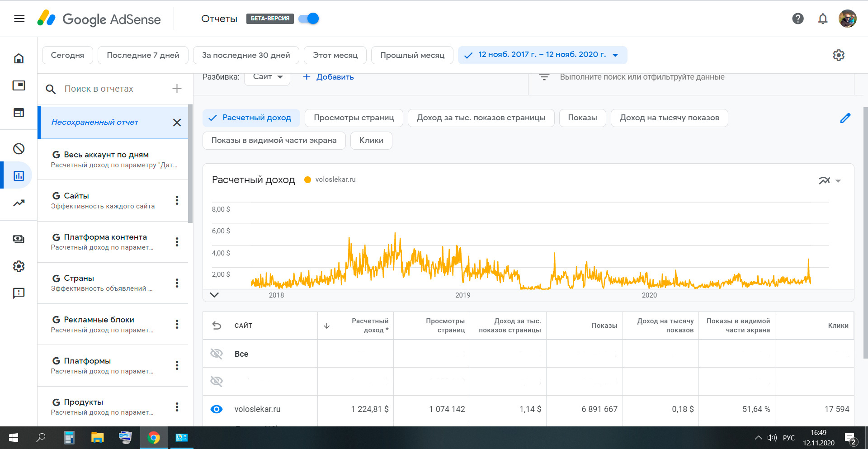This screenshot has width=868, height=449.
Task: Open the custom date range dropdown
Action: click(x=542, y=55)
